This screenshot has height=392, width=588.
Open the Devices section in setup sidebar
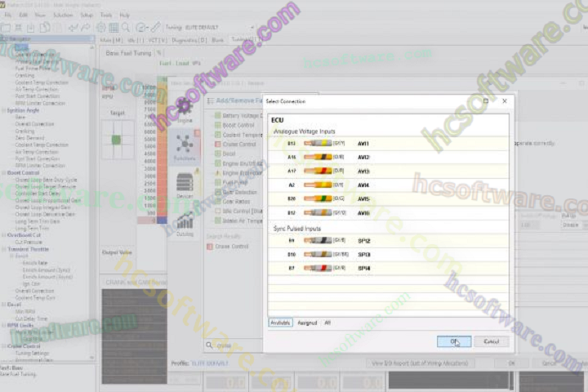pos(185,185)
